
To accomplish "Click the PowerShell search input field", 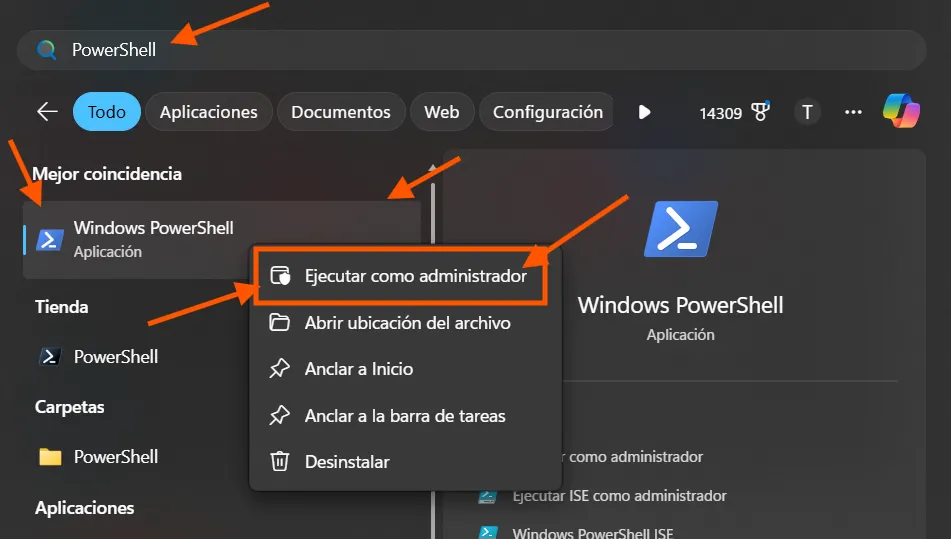I will coord(471,50).
